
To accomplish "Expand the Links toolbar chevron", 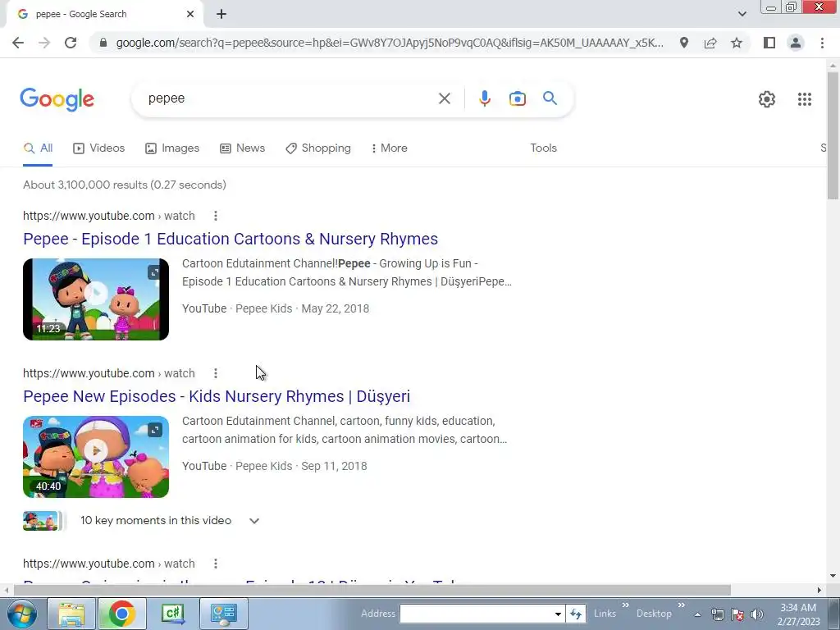I will tap(625, 605).
